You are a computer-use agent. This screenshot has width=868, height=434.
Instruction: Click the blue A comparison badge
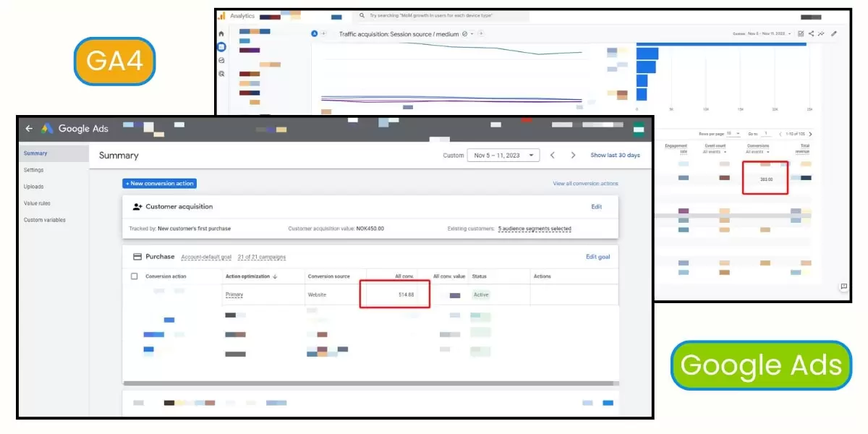[x=315, y=33]
